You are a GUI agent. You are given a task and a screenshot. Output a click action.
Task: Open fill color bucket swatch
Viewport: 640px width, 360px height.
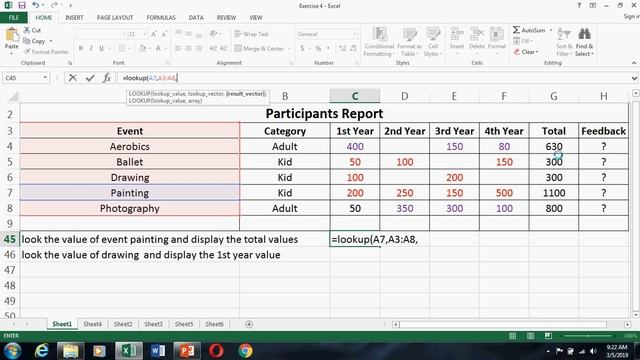(142, 49)
